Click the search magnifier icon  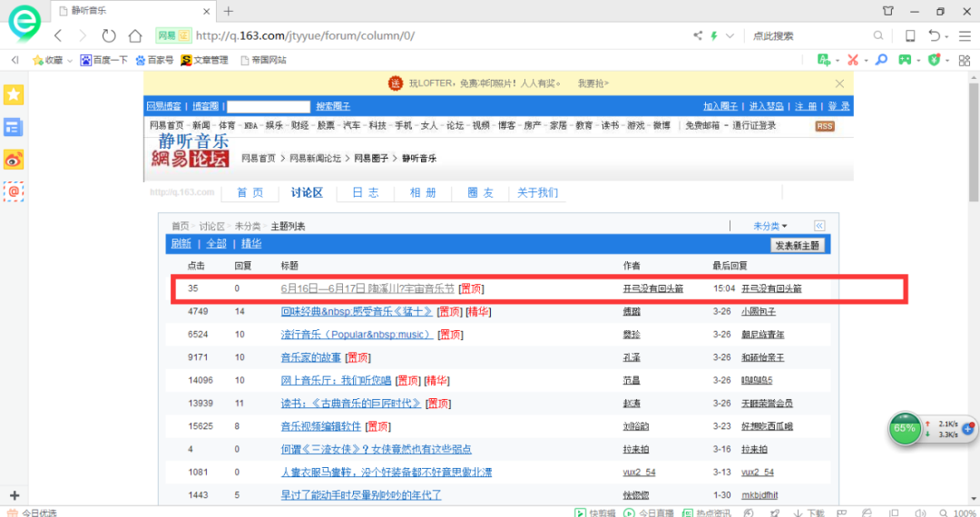[x=878, y=35]
